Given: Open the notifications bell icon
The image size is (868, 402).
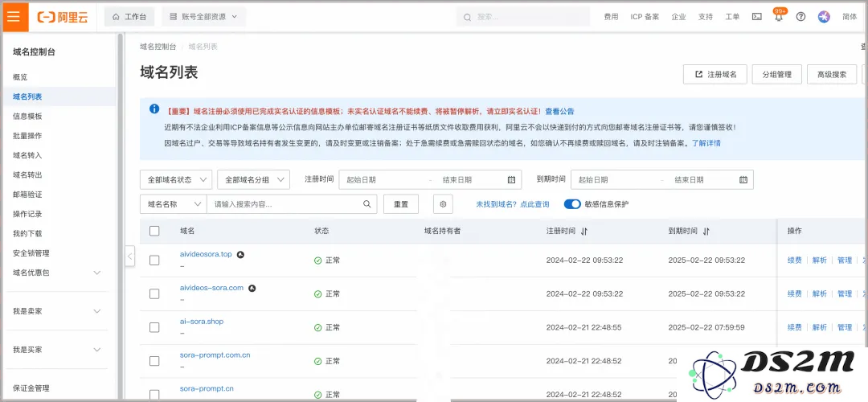Looking at the screenshot, I should click(779, 17).
